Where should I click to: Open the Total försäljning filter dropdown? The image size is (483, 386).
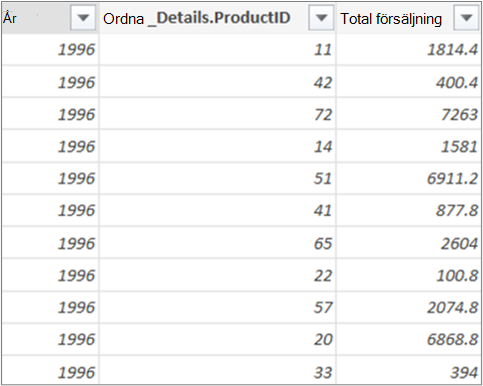466,18
